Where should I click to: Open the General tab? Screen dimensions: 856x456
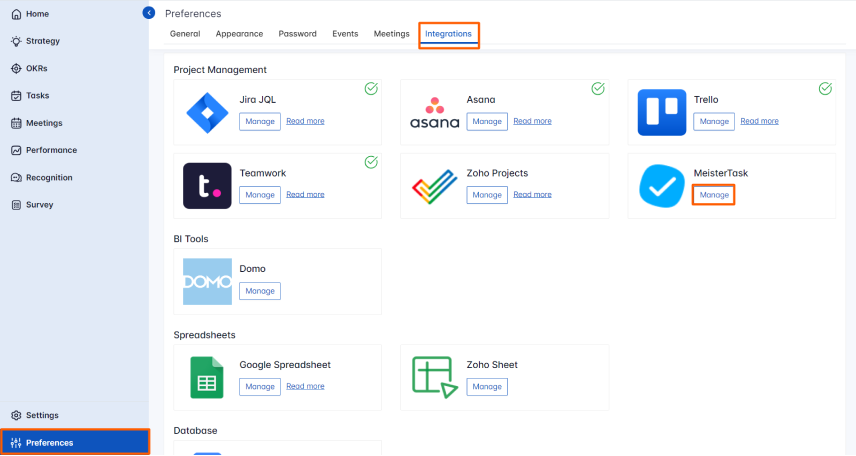pos(185,34)
